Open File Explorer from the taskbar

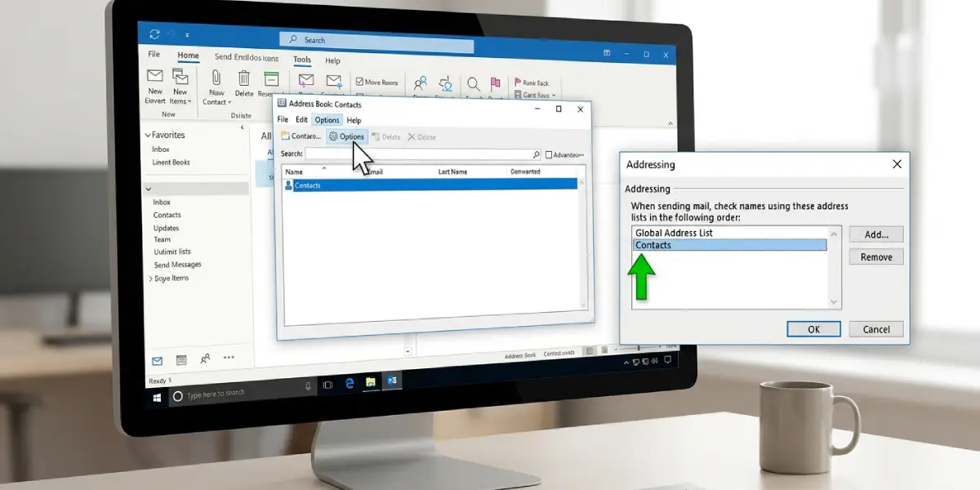coord(370,381)
